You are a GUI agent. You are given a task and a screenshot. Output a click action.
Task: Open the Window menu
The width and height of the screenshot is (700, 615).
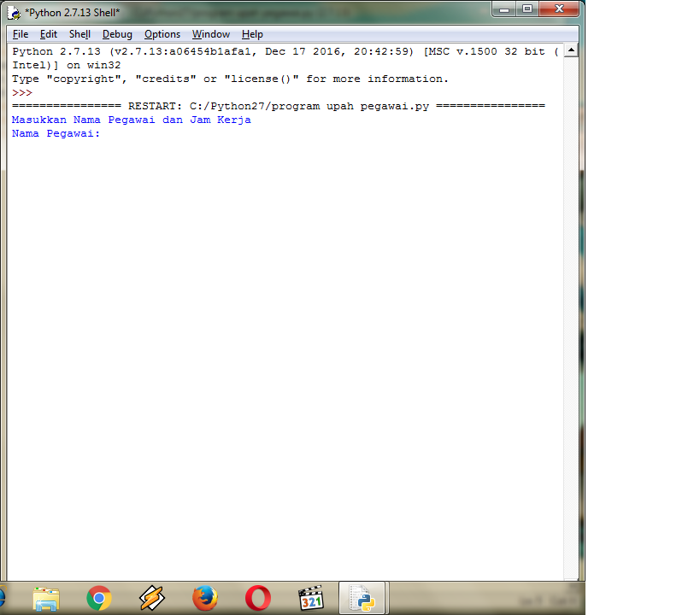(211, 34)
